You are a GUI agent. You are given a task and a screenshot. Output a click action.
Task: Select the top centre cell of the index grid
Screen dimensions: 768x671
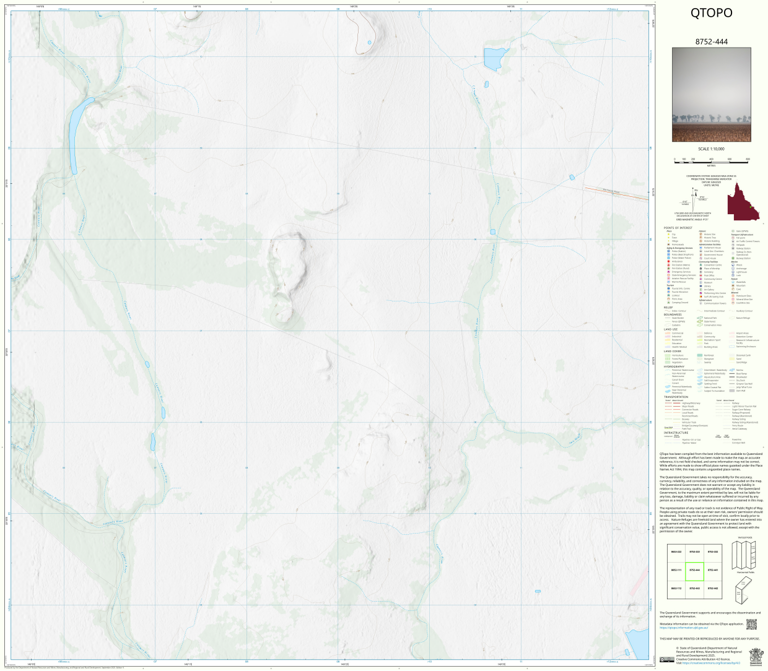(694, 552)
